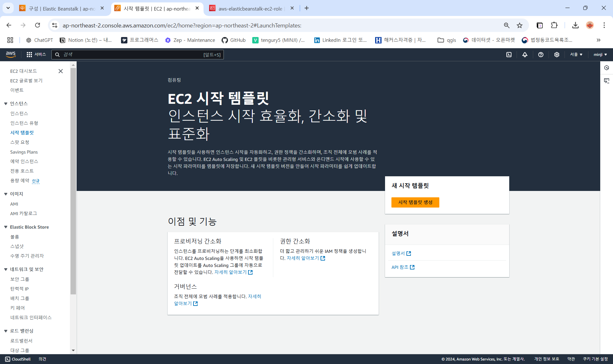Open 스팟 요청 in sidebar

click(19, 142)
